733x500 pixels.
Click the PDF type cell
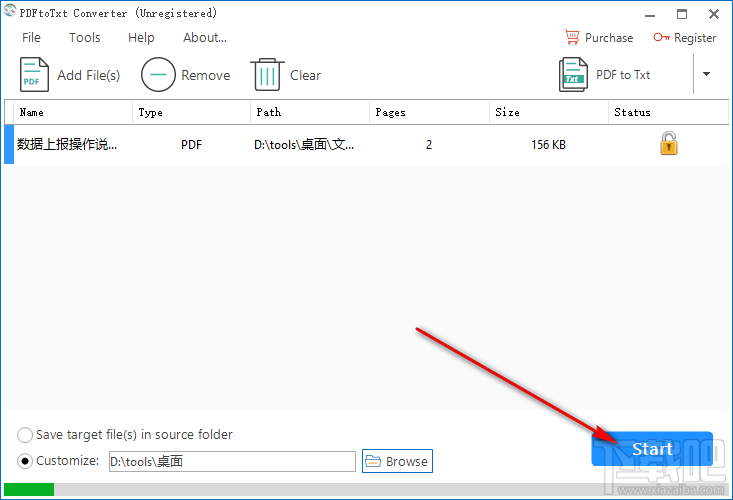tap(192, 145)
